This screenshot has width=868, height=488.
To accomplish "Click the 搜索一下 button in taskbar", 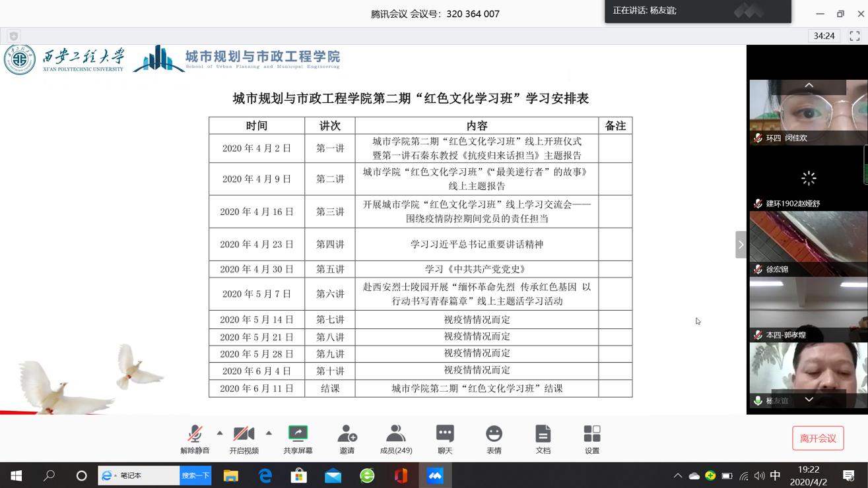I will tap(195, 475).
